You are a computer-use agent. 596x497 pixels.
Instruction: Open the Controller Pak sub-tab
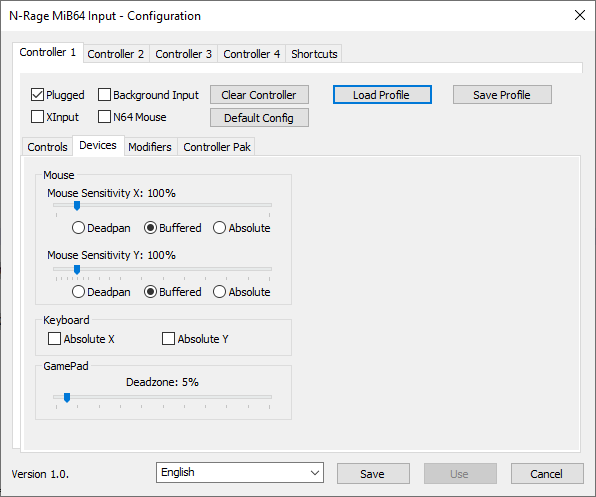[x=217, y=147]
